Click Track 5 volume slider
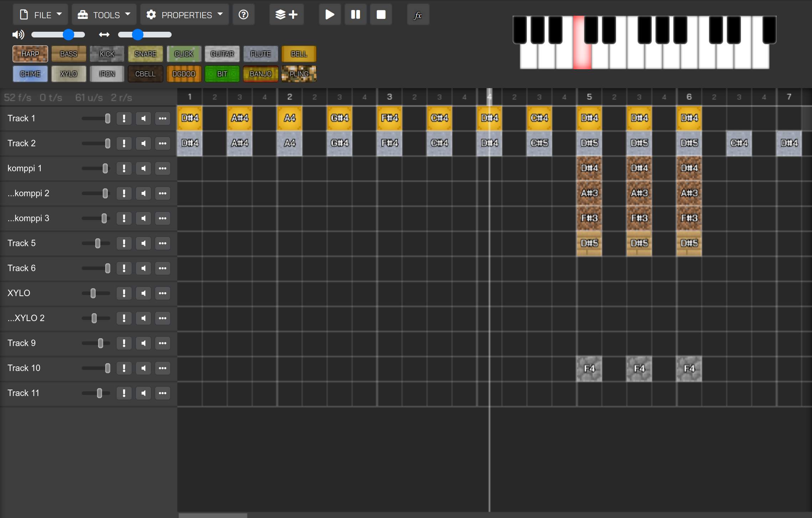 click(x=96, y=243)
